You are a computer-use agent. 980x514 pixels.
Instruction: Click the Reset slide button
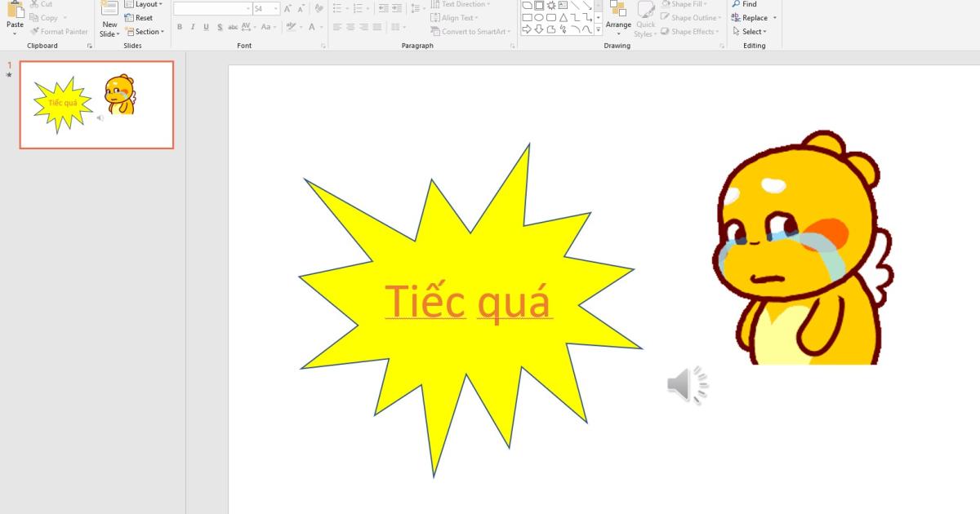click(139, 18)
